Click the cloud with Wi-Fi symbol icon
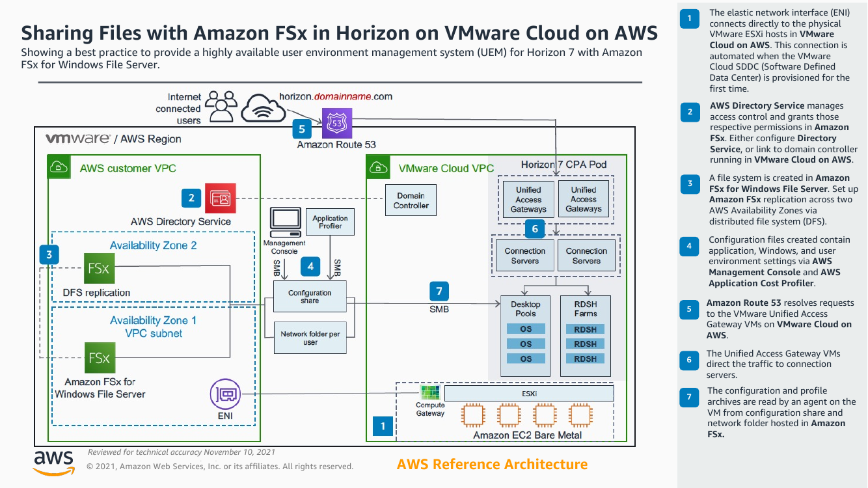This screenshot has width=868, height=488. click(264, 107)
